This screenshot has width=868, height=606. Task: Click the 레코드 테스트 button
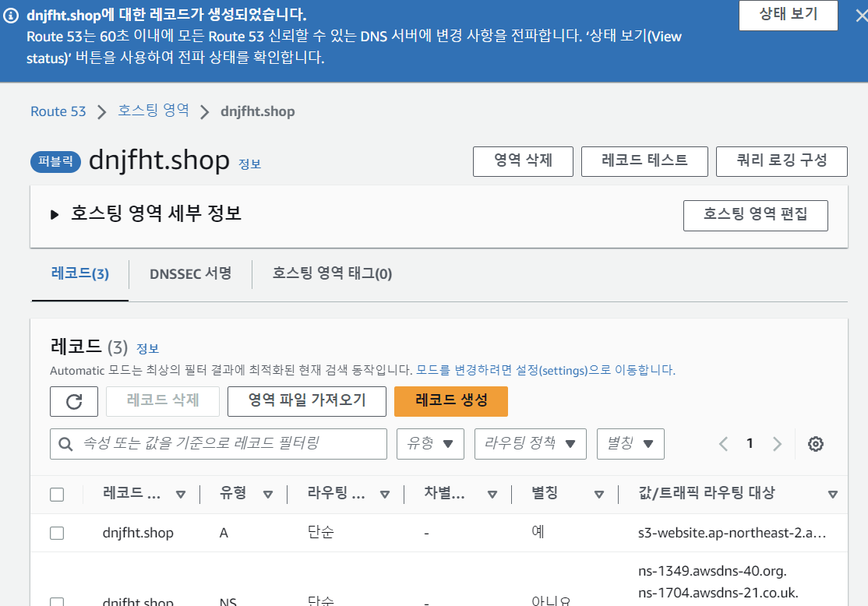tap(644, 161)
